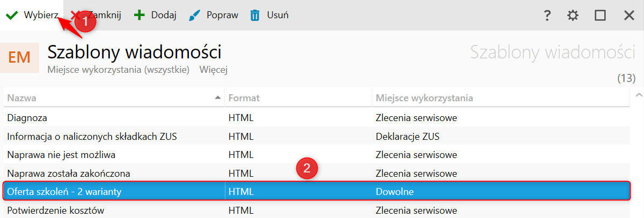Sort by the Nazwa column header
Viewport: 644px width, 218px height.
(x=22, y=98)
